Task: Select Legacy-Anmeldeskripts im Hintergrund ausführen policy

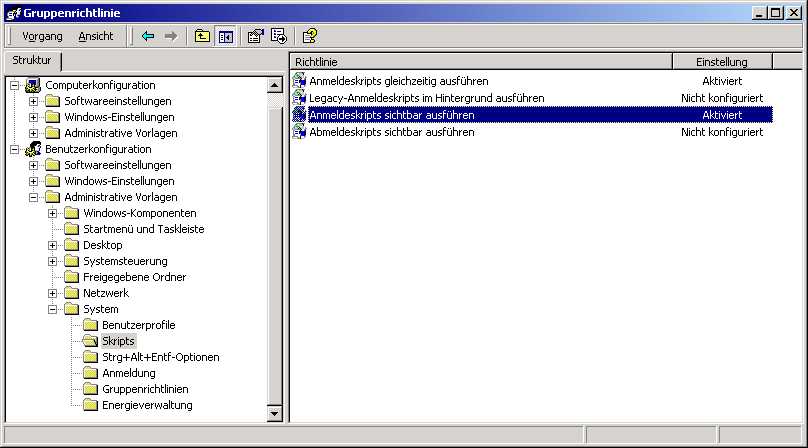Action: (x=427, y=98)
